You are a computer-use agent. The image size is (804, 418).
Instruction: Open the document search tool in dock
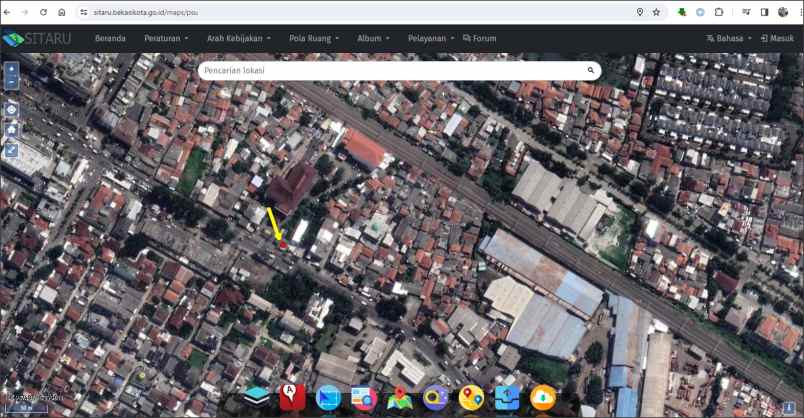point(364,398)
